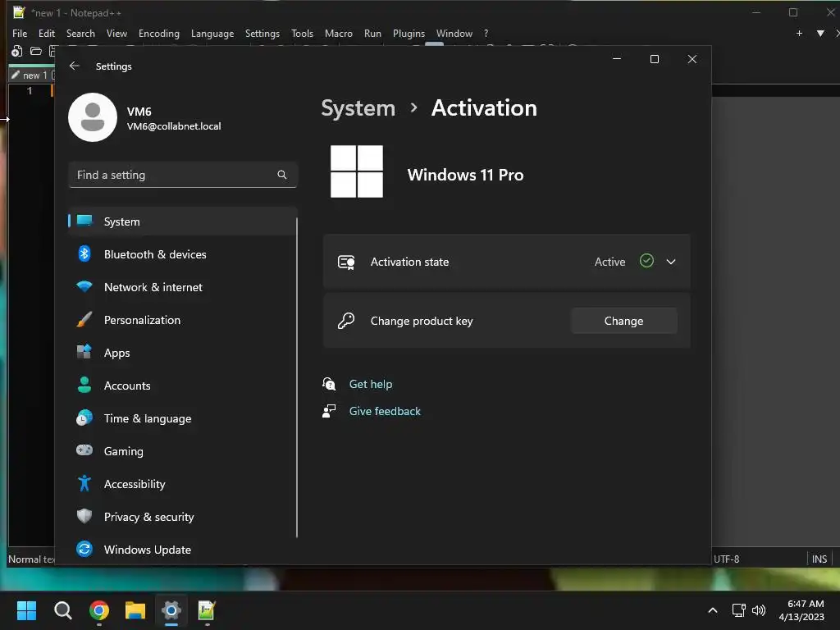Click the search magnifier in Find a setting
840x630 pixels.
[282, 175]
